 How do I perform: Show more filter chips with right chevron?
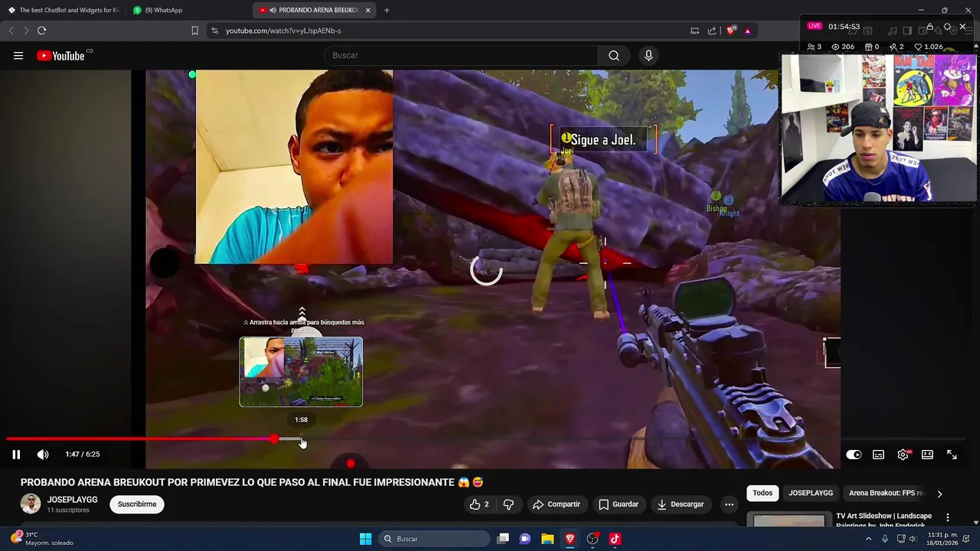tap(939, 494)
